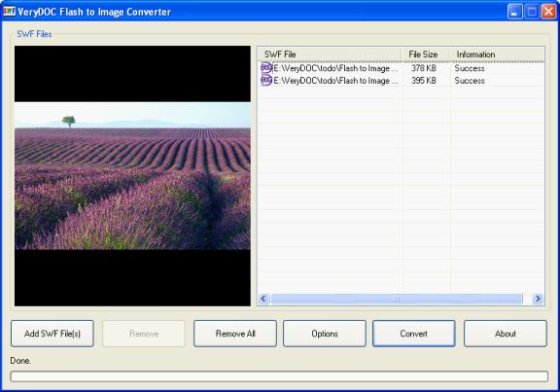The width and height of the screenshot is (560, 392).
Task: Sort by the Information column header
Action: (497, 54)
